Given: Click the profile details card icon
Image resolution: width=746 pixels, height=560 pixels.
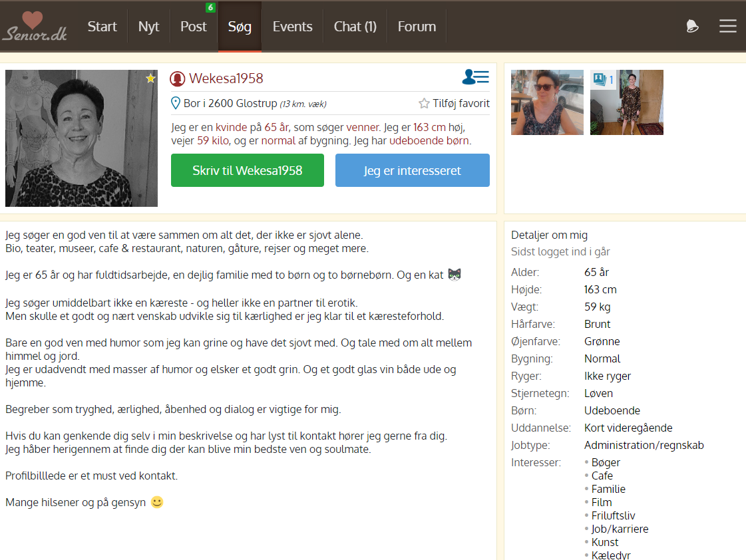Looking at the screenshot, I should [x=475, y=78].
